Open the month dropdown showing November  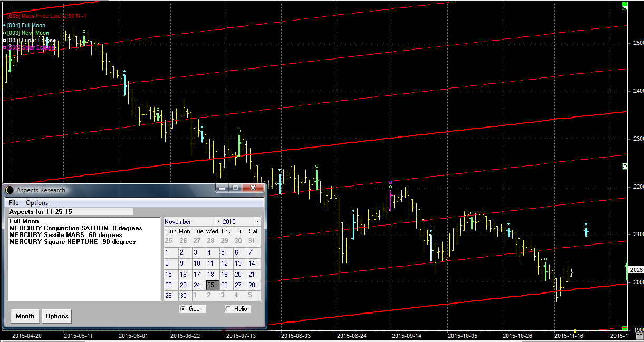click(218, 222)
